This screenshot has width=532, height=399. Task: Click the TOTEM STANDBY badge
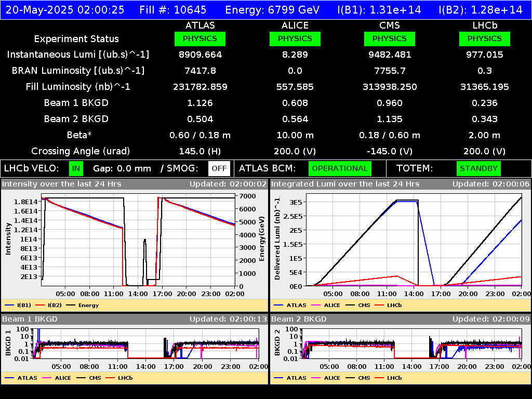click(478, 169)
